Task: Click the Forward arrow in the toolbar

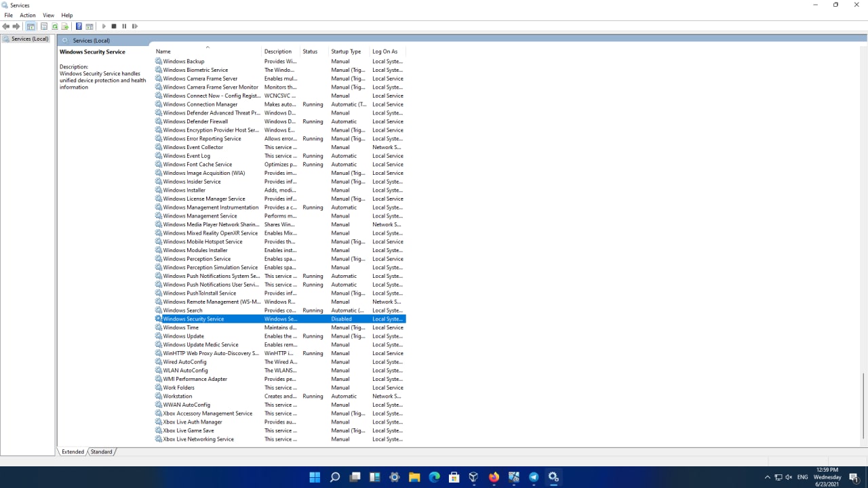Action: [x=16, y=26]
